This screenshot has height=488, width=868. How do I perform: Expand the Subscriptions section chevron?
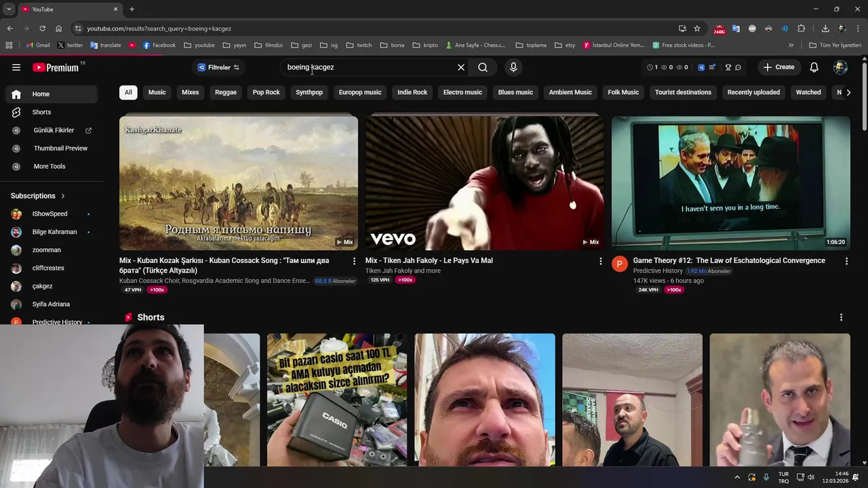click(x=63, y=196)
